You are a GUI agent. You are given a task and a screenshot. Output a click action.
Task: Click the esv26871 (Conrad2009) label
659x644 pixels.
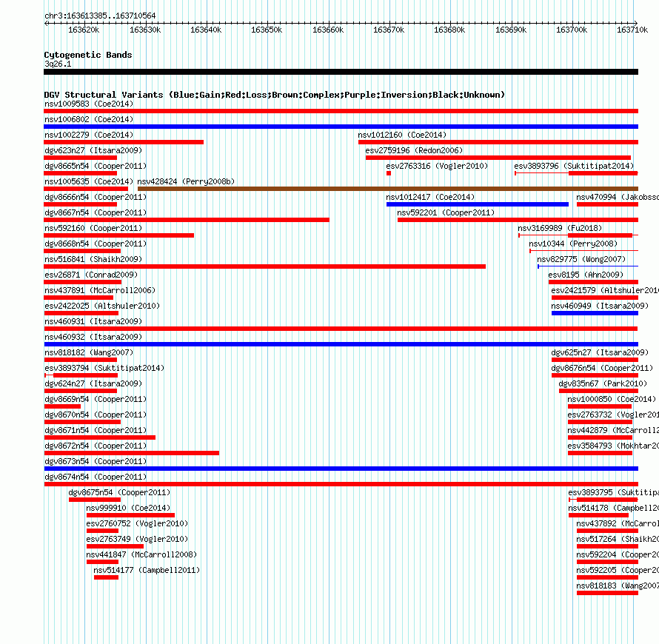(91, 275)
